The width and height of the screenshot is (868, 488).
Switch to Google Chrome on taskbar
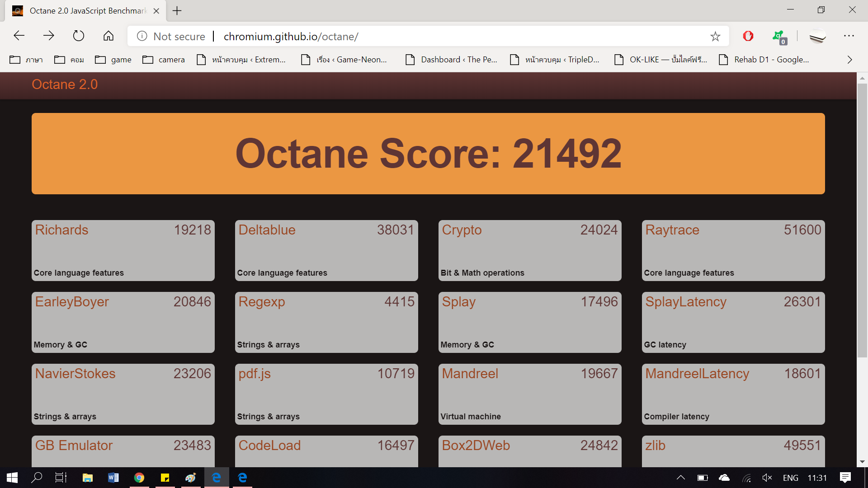tap(139, 478)
